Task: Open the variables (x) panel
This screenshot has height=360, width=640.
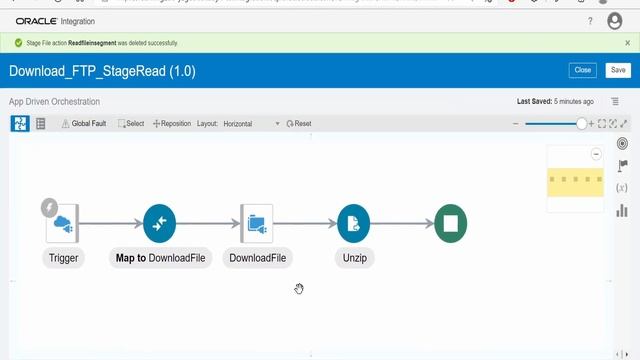Action: pyautogui.click(x=622, y=188)
